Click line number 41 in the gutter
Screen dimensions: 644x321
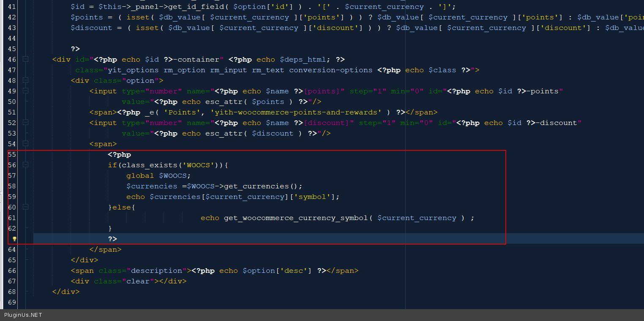12,7
